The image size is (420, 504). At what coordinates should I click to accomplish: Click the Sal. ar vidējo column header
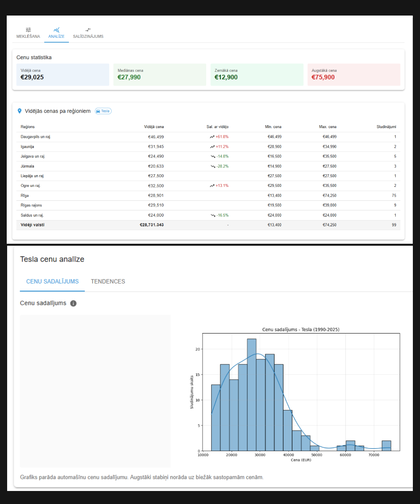pos(218,127)
